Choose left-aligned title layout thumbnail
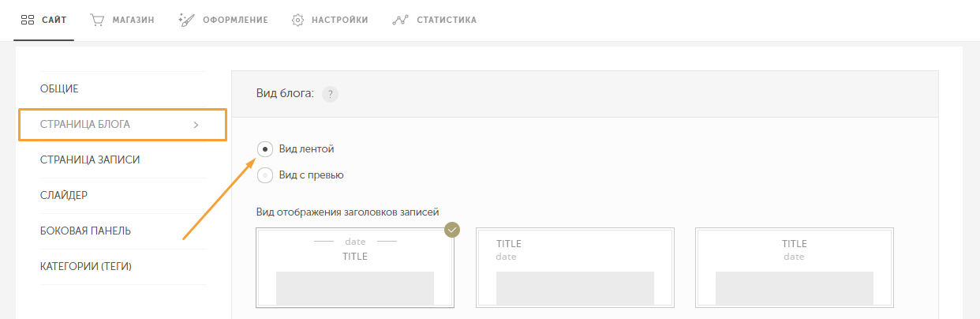Image resolution: width=980 pixels, height=319 pixels. (x=574, y=268)
